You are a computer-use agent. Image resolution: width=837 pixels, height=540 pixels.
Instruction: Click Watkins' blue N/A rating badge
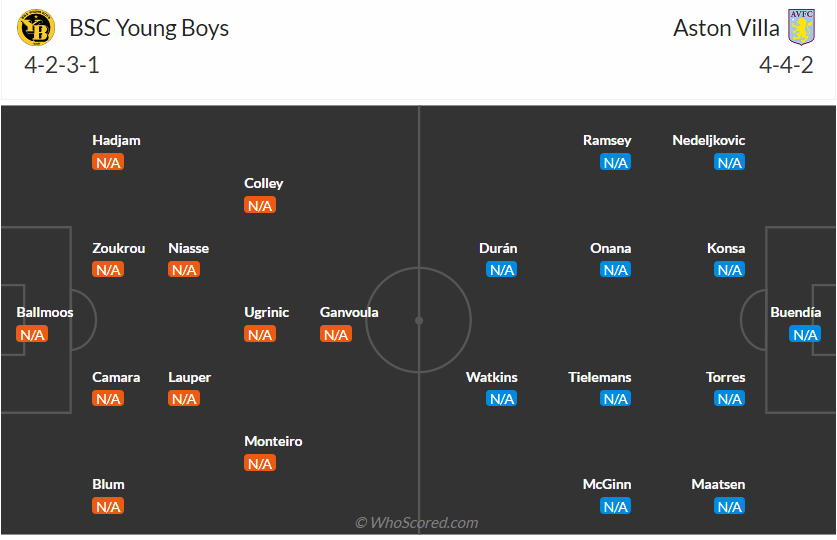pos(502,399)
